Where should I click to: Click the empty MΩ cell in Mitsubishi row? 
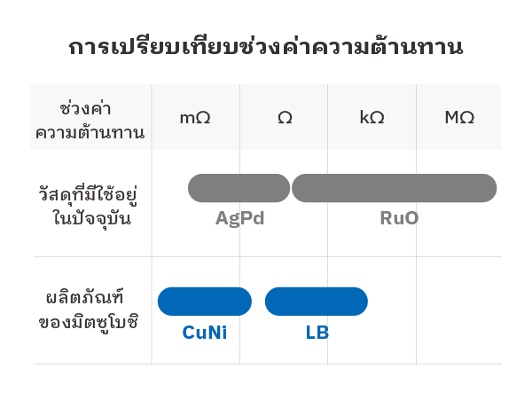tap(459, 310)
